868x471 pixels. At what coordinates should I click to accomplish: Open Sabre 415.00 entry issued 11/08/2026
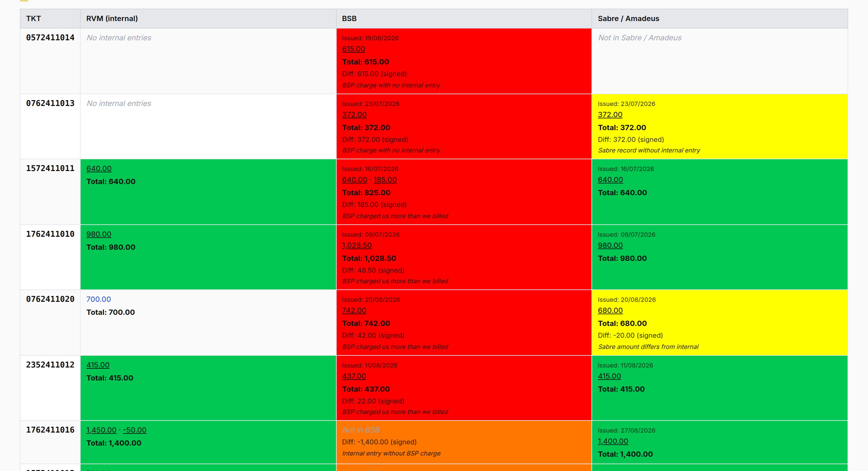point(609,376)
